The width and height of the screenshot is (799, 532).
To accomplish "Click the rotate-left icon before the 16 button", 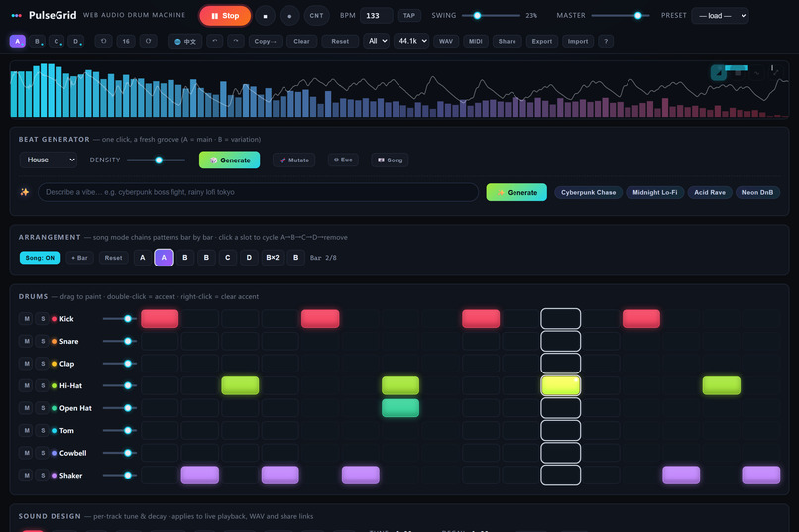I will pos(103,41).
